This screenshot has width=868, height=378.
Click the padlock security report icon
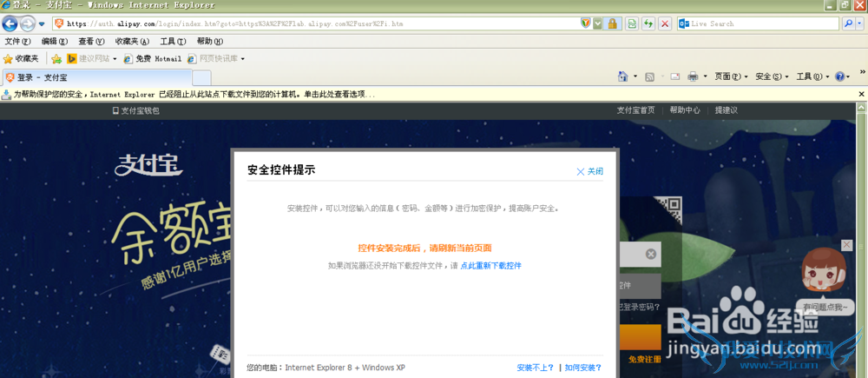(612, 23)
